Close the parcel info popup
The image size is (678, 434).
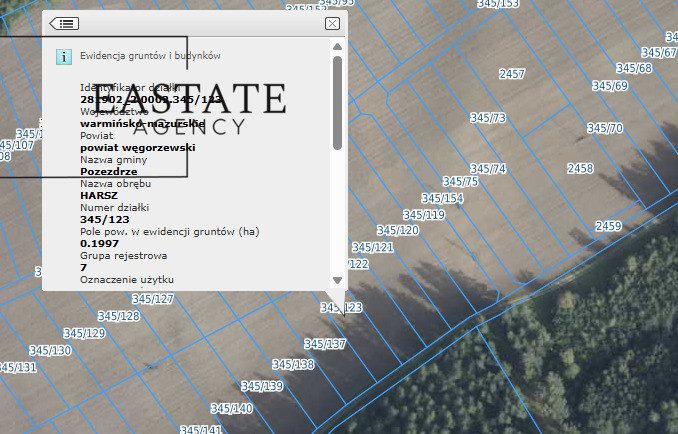click(x=332, y=23)
